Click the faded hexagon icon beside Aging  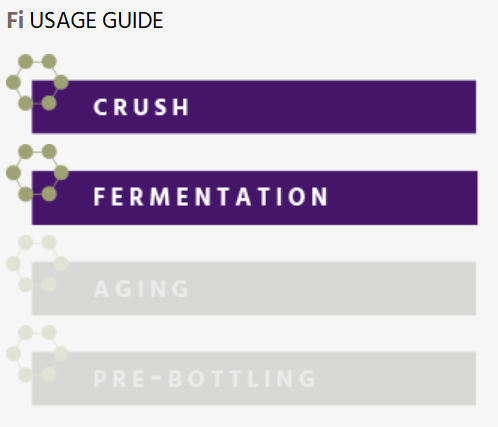(37, 264)
